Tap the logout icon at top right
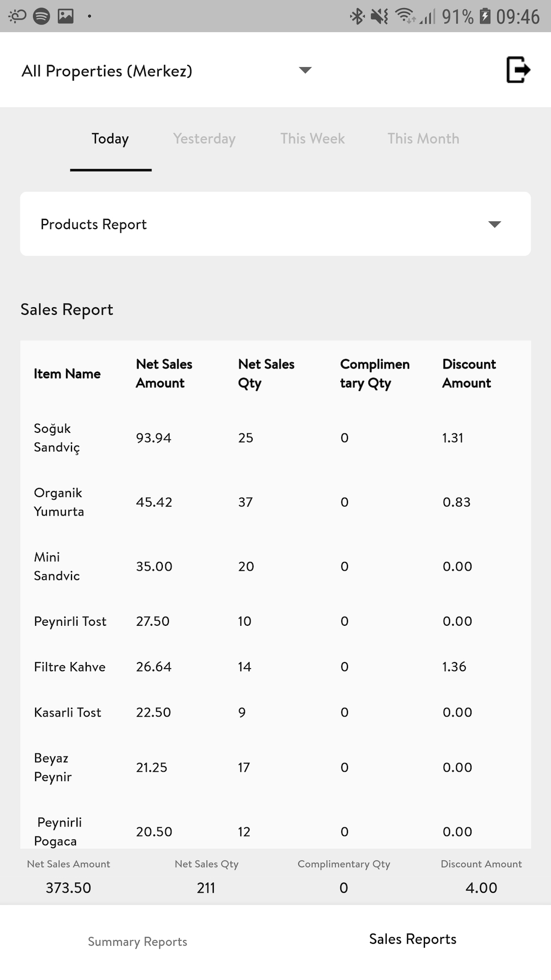 tap(518, 70)
